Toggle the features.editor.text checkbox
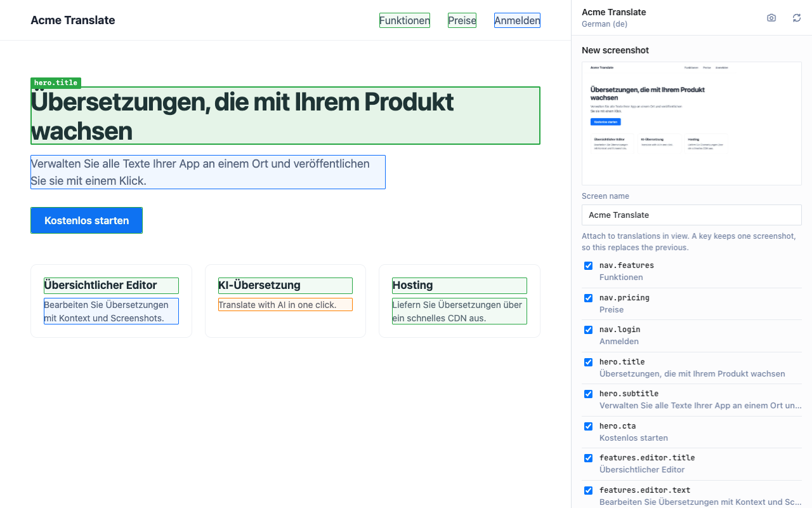 pos(588,490)
